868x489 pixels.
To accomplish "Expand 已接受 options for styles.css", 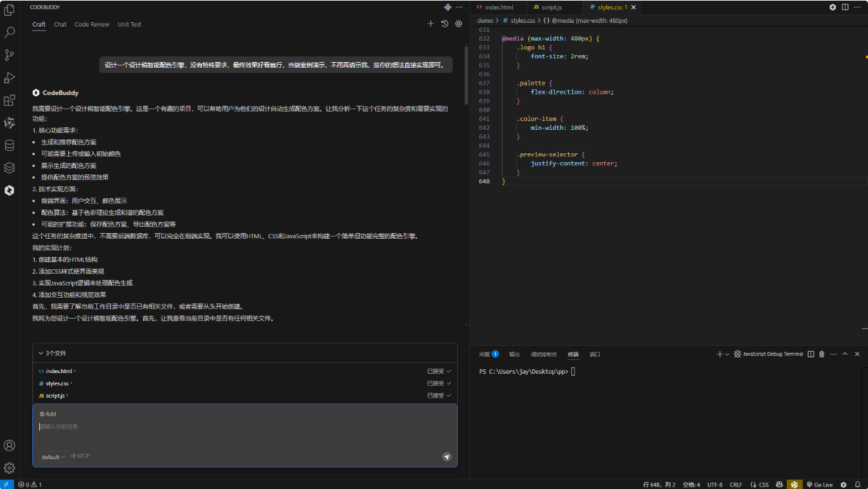I will click(439, 383).
